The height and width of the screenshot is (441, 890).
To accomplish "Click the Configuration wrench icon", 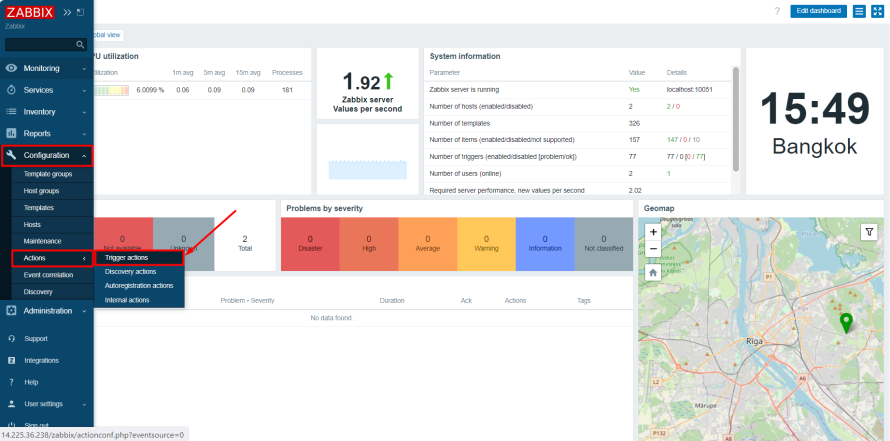I will coord(11,155).
